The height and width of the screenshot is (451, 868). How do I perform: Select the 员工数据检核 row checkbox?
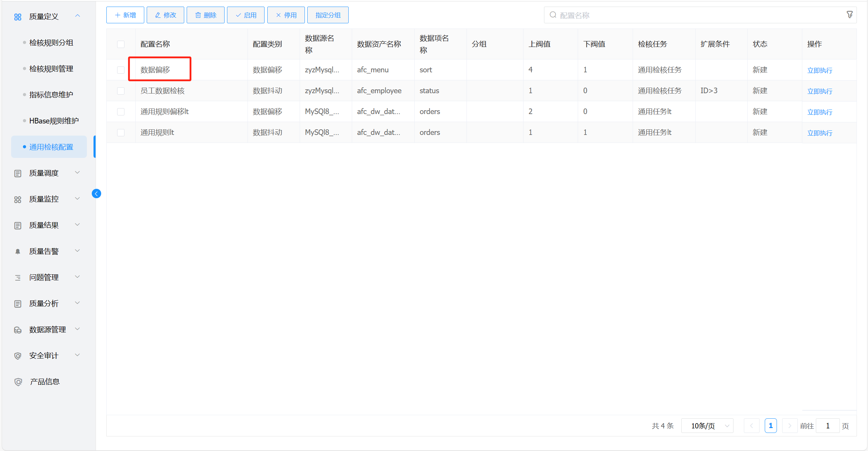(x=121, y=91)
